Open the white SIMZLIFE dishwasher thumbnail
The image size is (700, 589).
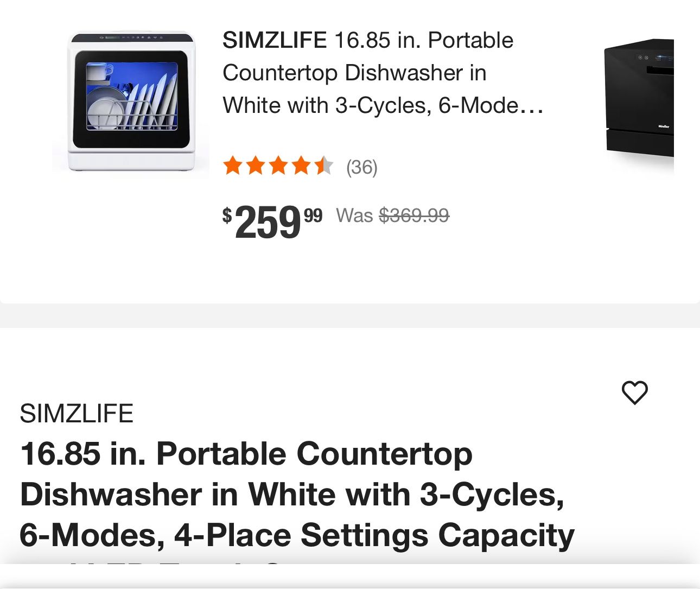(x=131, y=102)
